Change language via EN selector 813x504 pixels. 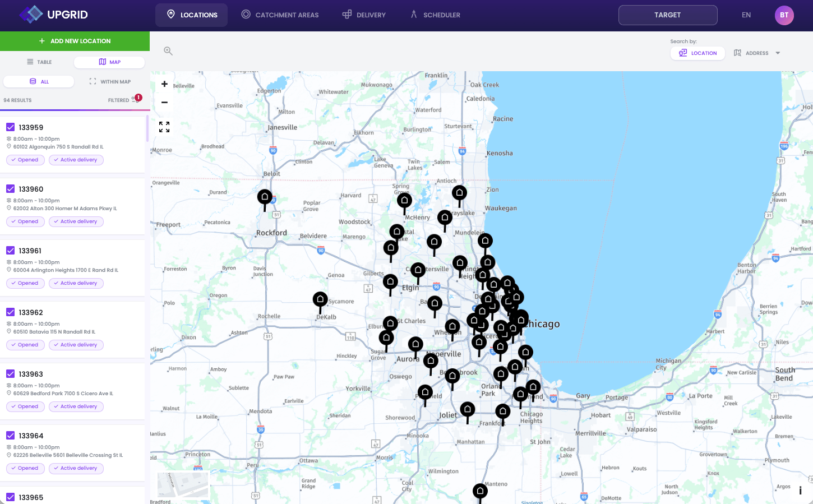click(x=746, y=15)
